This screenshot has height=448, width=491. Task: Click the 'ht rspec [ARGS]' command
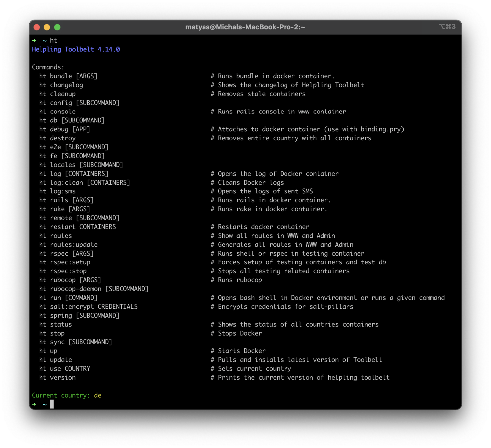(66, 254)
